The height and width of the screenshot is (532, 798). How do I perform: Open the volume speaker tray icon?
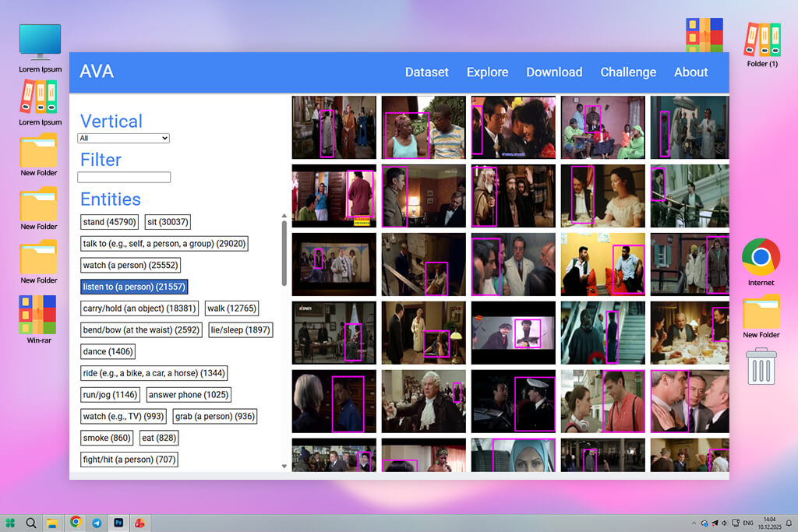coord(724,523)
